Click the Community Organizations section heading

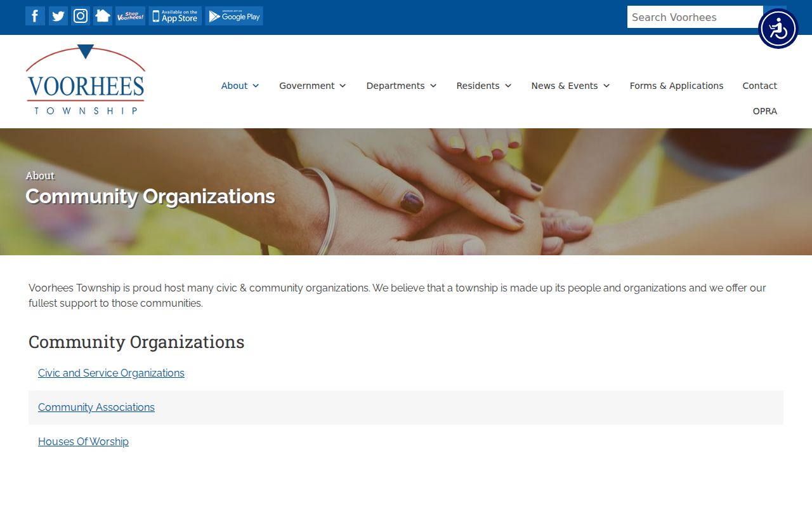(x=136, y=342)
